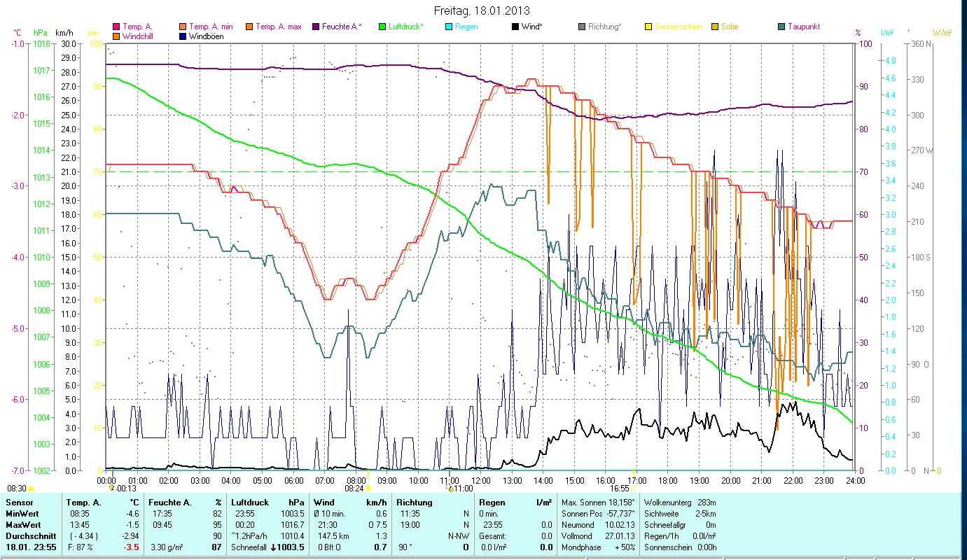The image size is (967, 560).
Task: Select the 'Sensor' header in the data table
Action: pos(18,503)
